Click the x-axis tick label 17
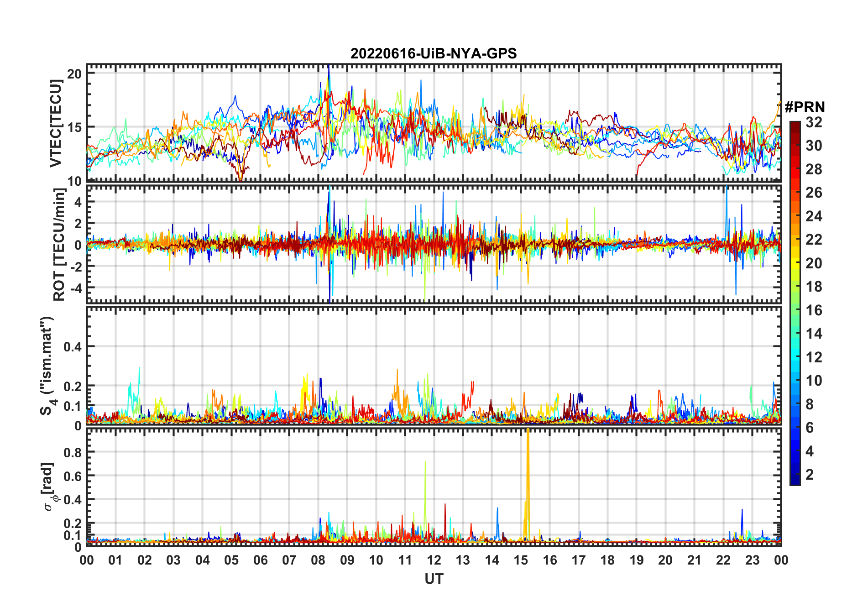This screenshot has width=868, height=607. click(579, 560)
